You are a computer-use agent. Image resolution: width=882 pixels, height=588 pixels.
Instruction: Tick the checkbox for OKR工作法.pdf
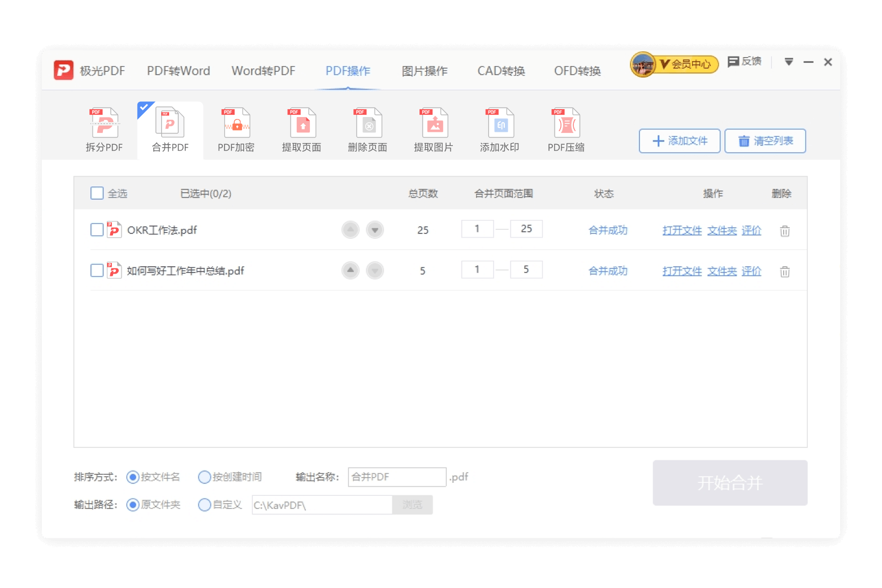(97, 230)
